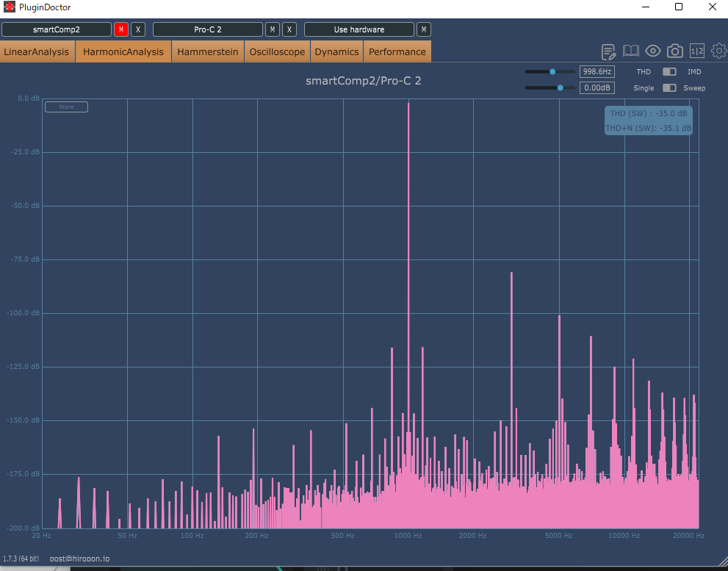Go to the Performance tab
Viewport: 728px width, 571px height.
point(397,51)
